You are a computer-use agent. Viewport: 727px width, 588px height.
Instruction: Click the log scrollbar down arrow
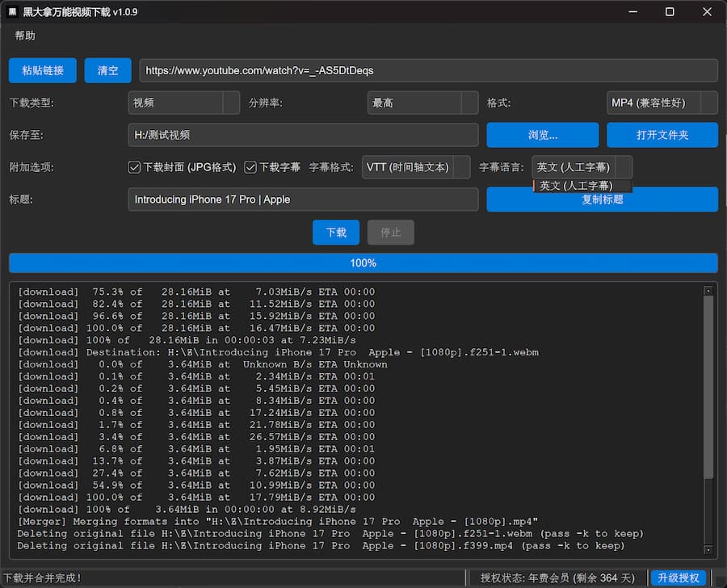[708, 550]
